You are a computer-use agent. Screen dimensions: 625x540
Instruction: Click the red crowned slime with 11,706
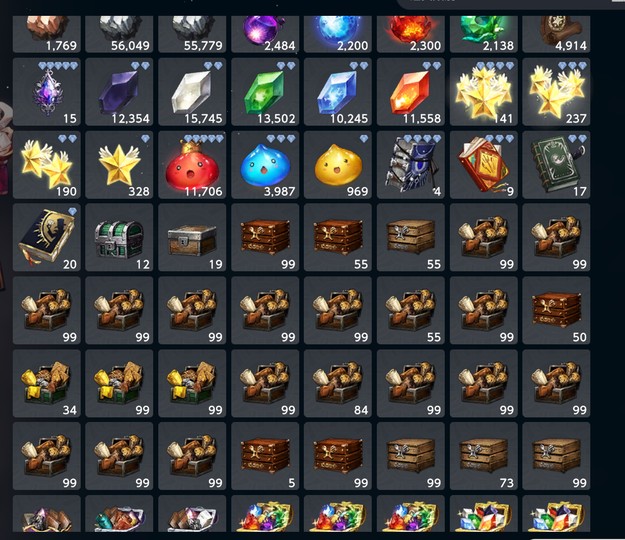pos(192,165)
